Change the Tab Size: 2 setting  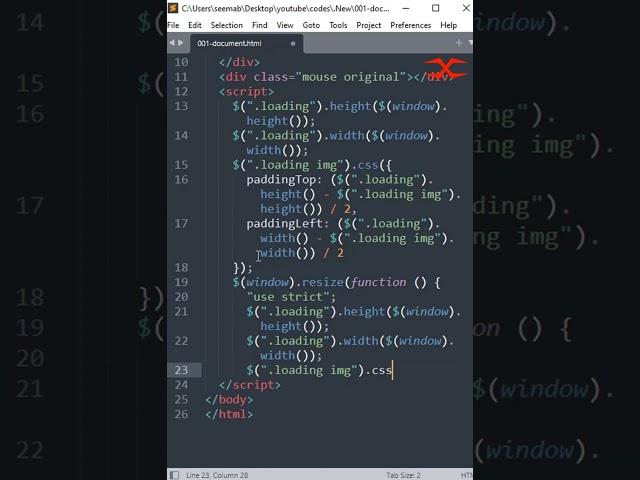pos(403,475)
